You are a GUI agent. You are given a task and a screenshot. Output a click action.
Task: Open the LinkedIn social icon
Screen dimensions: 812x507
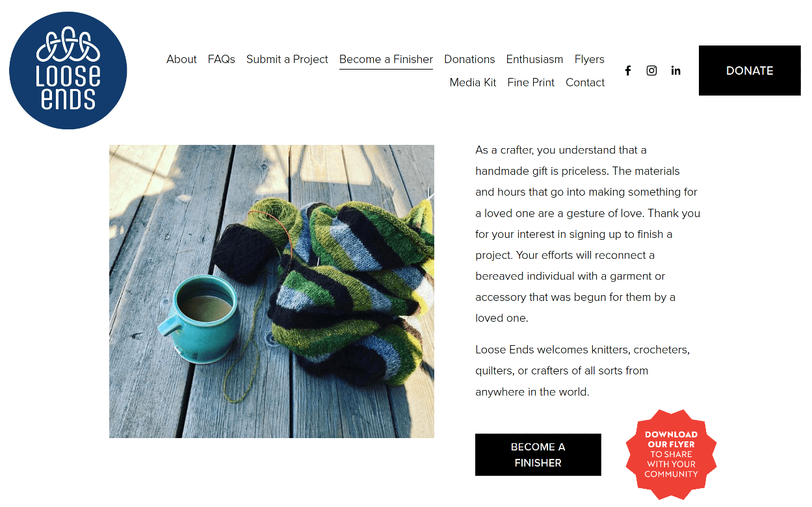coord(676,71)
